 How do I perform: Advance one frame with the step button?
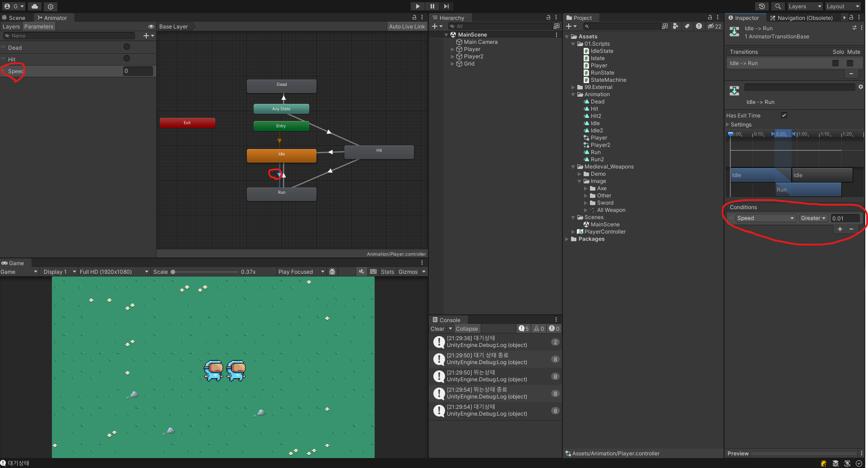tap(446, 6)
